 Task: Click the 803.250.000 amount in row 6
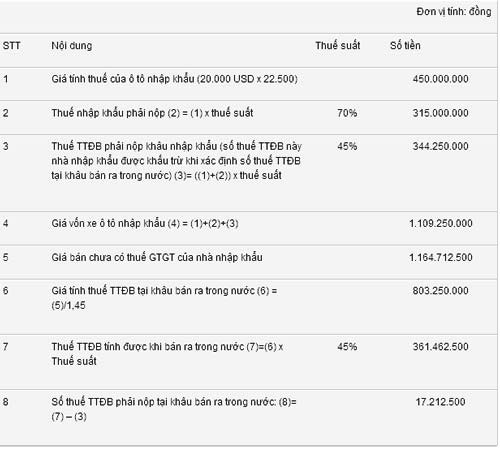point(440,291)
